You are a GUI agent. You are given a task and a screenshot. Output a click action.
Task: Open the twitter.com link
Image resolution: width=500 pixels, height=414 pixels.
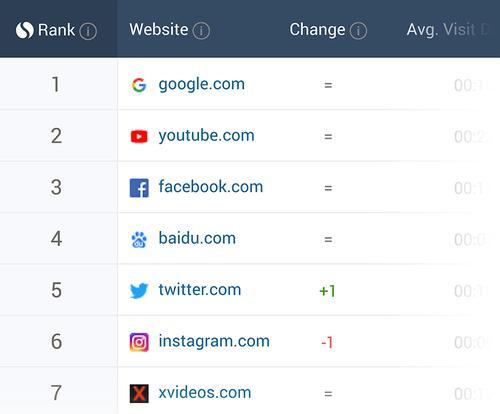pos(200,290)
